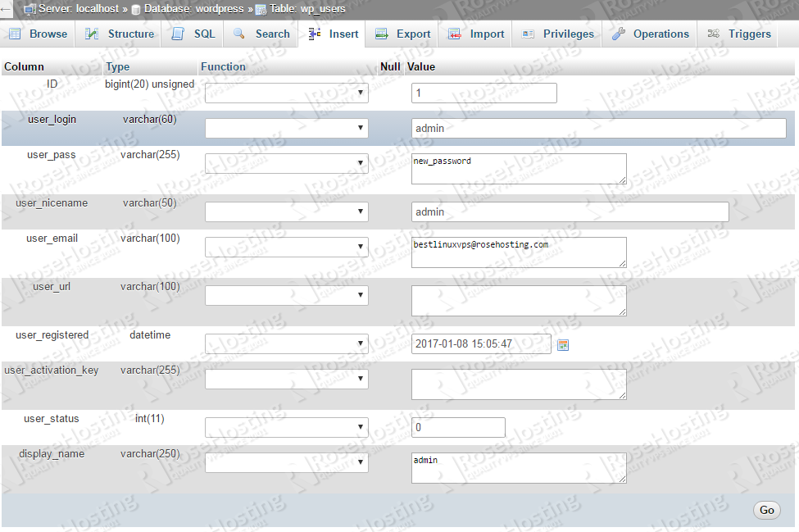Switch to the Import tab
Viewport: 799px width, 532px height.
coord(476,34)
